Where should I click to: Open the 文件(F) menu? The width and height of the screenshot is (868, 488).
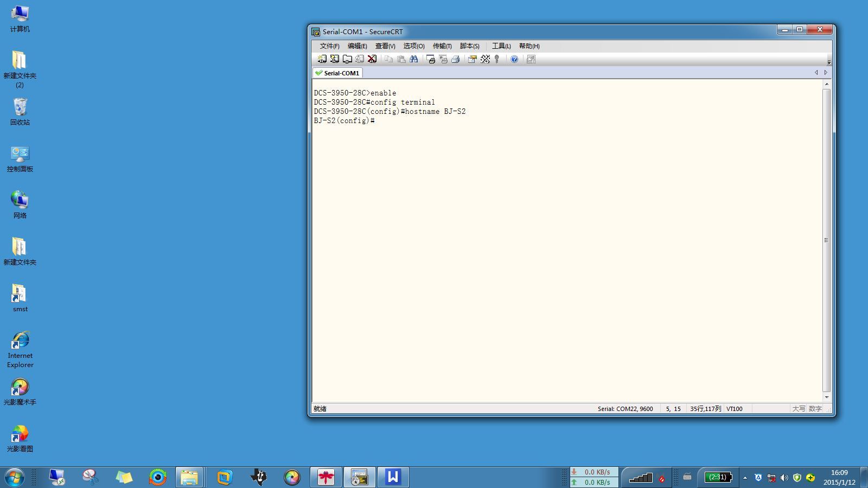point(329,46)
